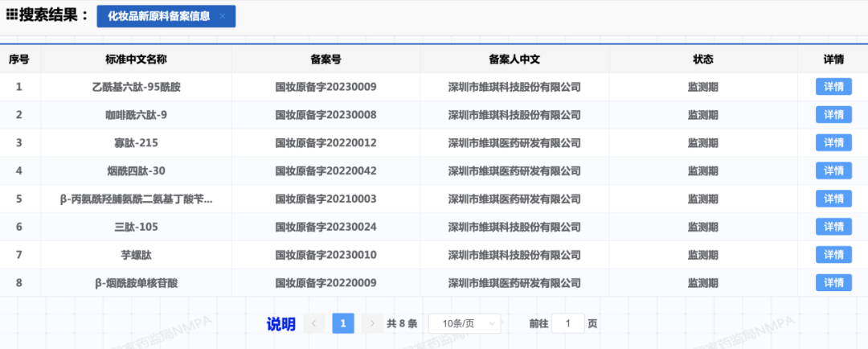The image size is (868, 349).
Task: Click the 标准中文名称 column header
Action: click(136, 60)
